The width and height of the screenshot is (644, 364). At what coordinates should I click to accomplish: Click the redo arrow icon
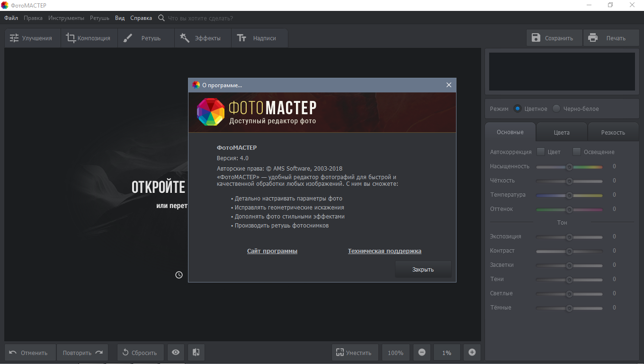[99, 353]
